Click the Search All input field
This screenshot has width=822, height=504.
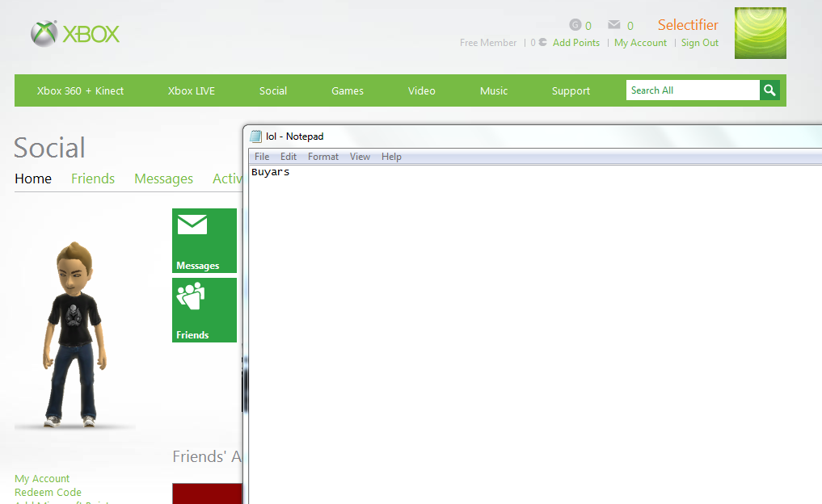point(693,90)
